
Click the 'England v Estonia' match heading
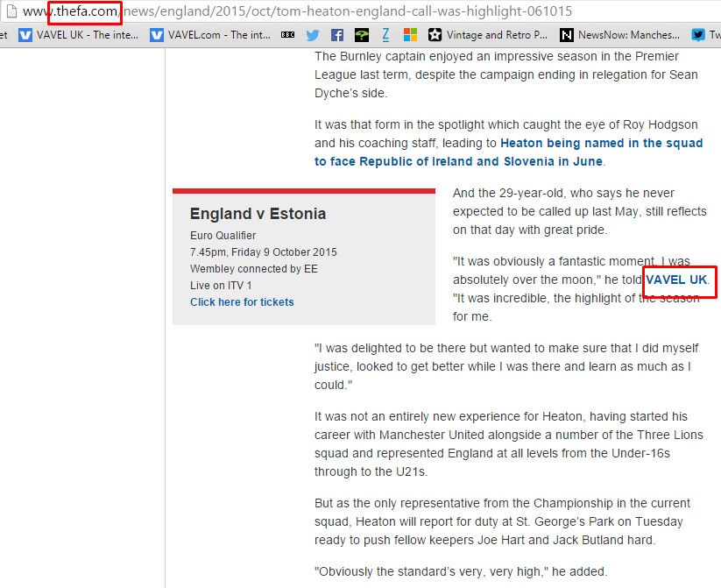[258, 214]
